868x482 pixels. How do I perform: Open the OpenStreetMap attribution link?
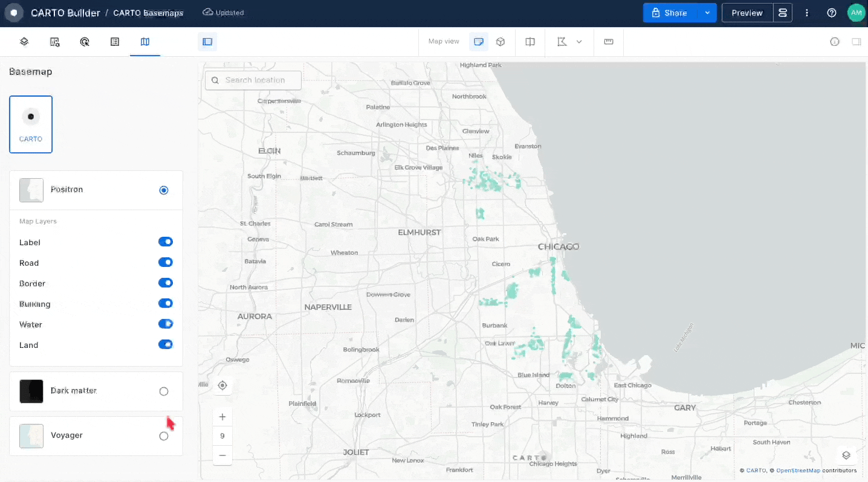click(x=798, y=471)
